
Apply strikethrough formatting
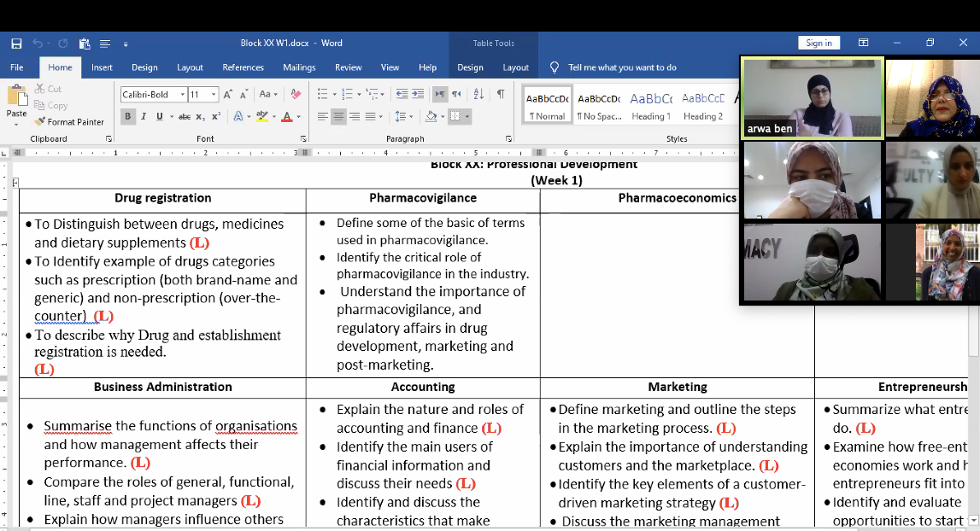click(184, 117)
